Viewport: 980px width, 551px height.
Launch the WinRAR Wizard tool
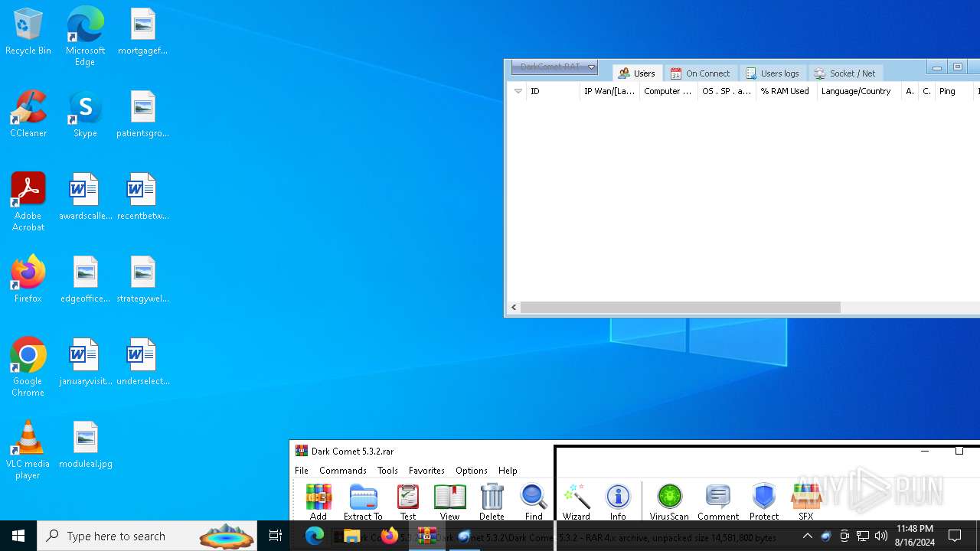click(x=577, y=501)
